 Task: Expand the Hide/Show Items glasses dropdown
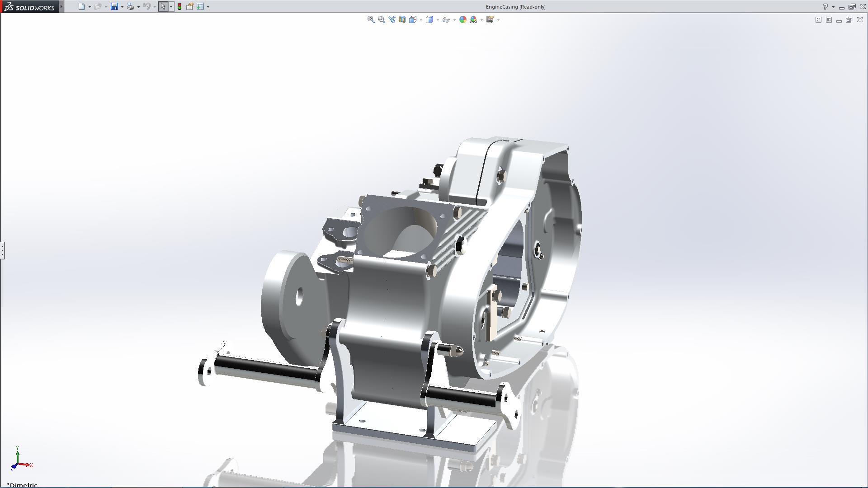(454, 20)
